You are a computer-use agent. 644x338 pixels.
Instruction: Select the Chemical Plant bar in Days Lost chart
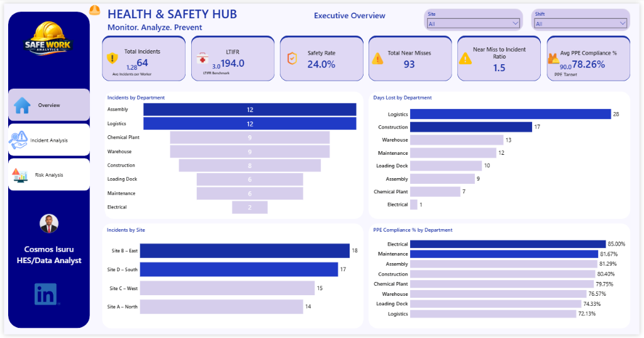(x=435, y=191)
